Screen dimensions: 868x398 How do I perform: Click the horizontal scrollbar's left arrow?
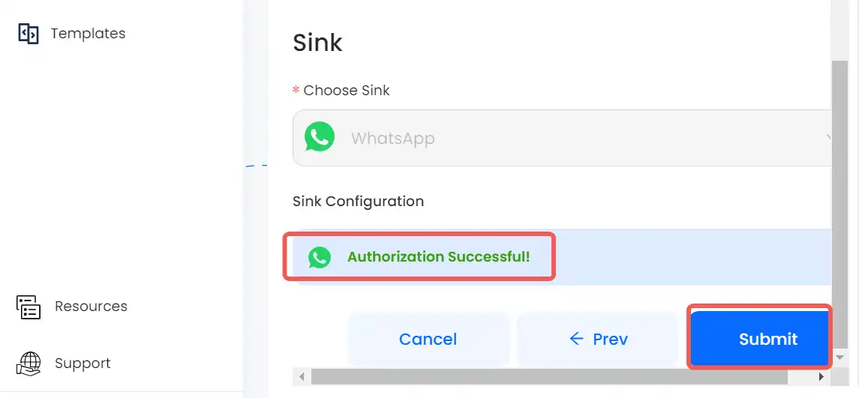click(x=302, y=377)
